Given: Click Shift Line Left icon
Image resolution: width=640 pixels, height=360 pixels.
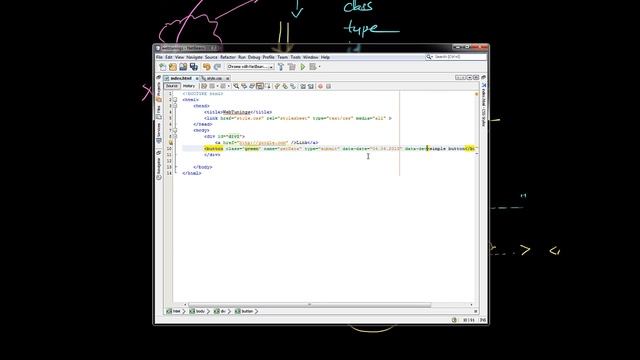Looking at the screenshot, I should [303, 86].
